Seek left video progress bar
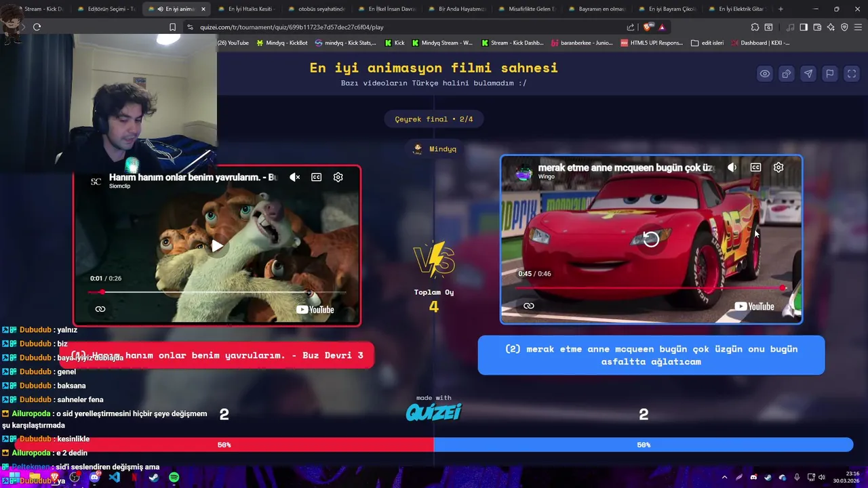868x488 pixels. click(217, 292)
